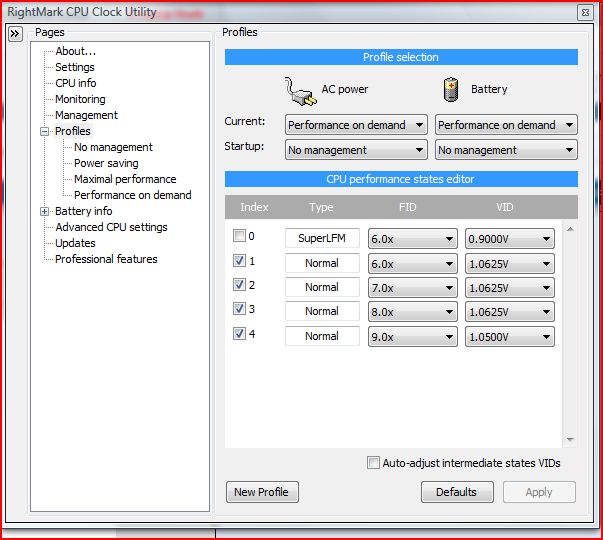Uncheck the index 3 performance state
The image size is (603, 540).
pyautogui.click(x=239, y=308)
